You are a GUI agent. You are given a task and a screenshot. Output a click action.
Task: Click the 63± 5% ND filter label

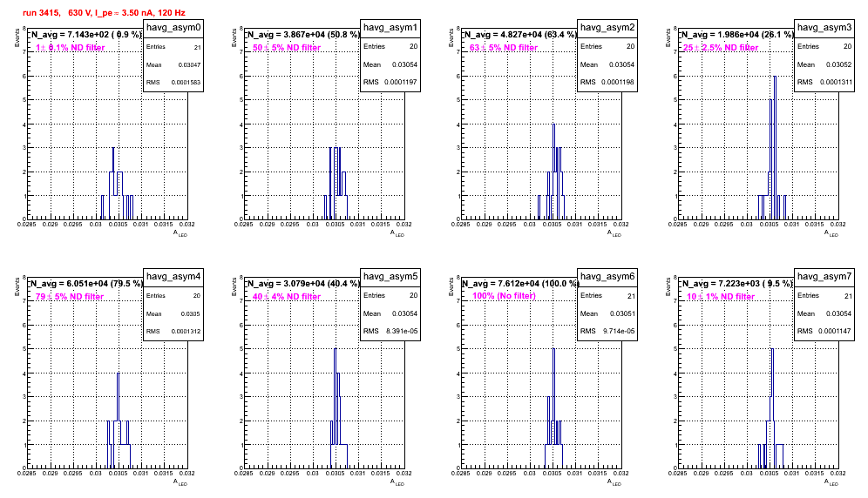(x=504, y=48)
